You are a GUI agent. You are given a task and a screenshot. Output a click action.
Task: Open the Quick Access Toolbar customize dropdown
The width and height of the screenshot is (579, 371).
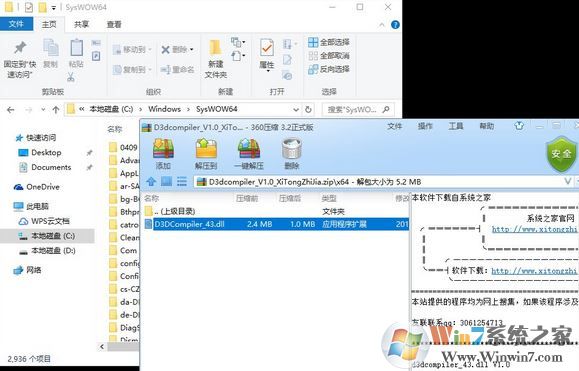54,7
